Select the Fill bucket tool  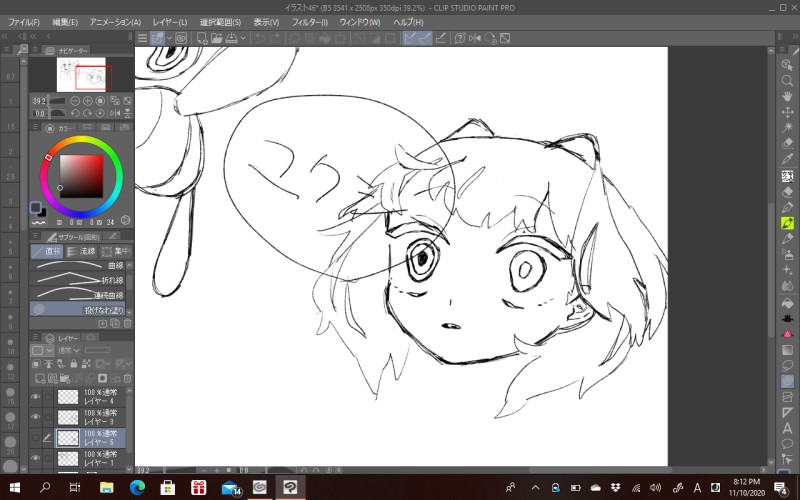pyautogui.click(x=787, y=303)
